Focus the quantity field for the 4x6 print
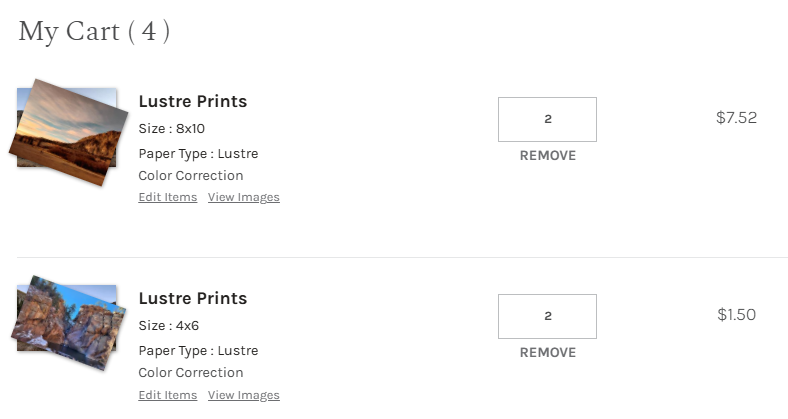Image resolution: width=788 pixels, height=419 pixels. point(547,316)
